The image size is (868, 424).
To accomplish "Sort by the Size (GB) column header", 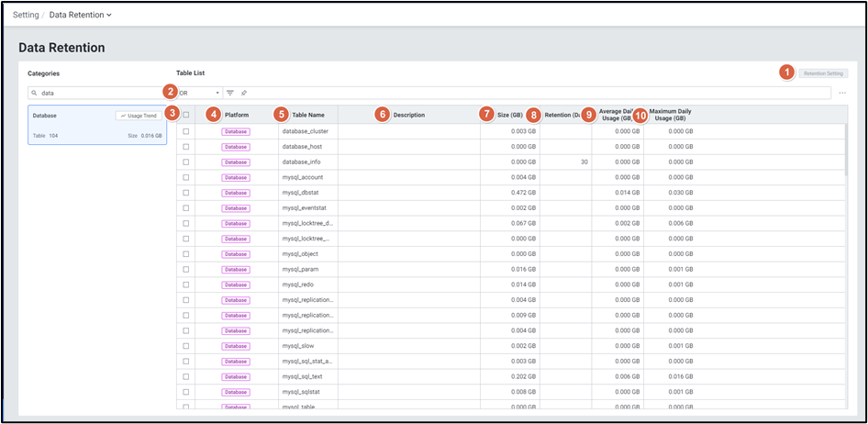I will [510, 115].
